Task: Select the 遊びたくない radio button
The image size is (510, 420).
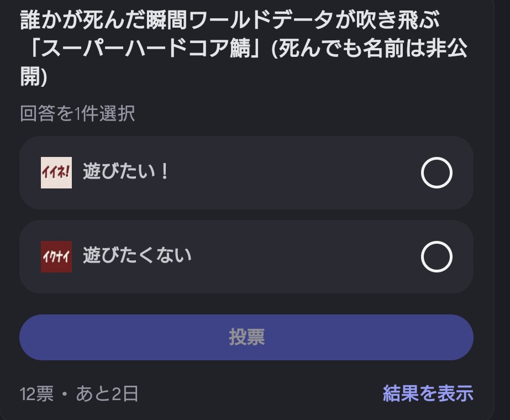Action: point(437,257)
